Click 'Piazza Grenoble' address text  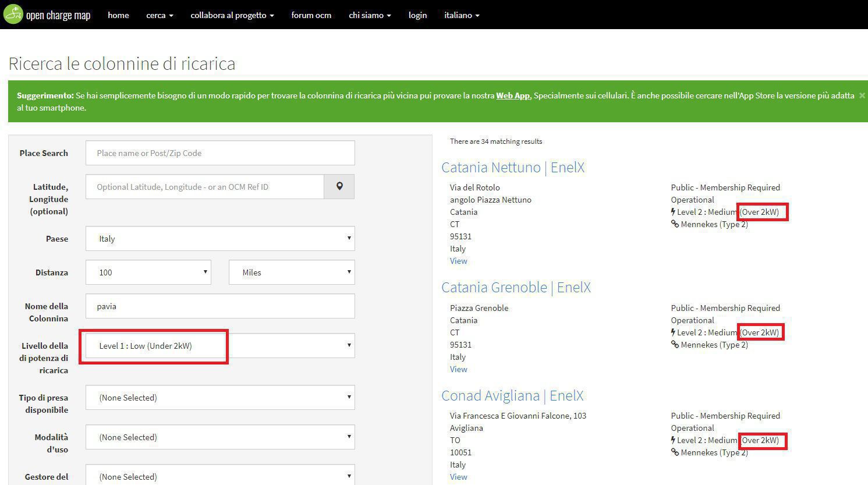(479, 308)
